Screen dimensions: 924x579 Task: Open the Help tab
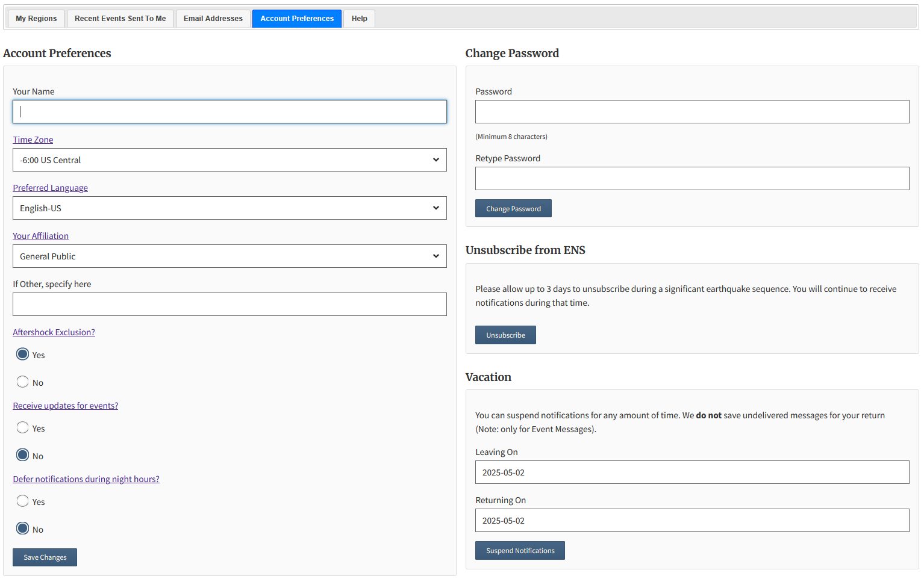(360, 19)
